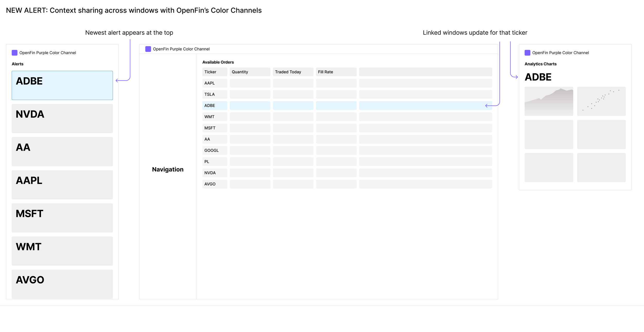Click the Traded Today column header

(293, 72)
